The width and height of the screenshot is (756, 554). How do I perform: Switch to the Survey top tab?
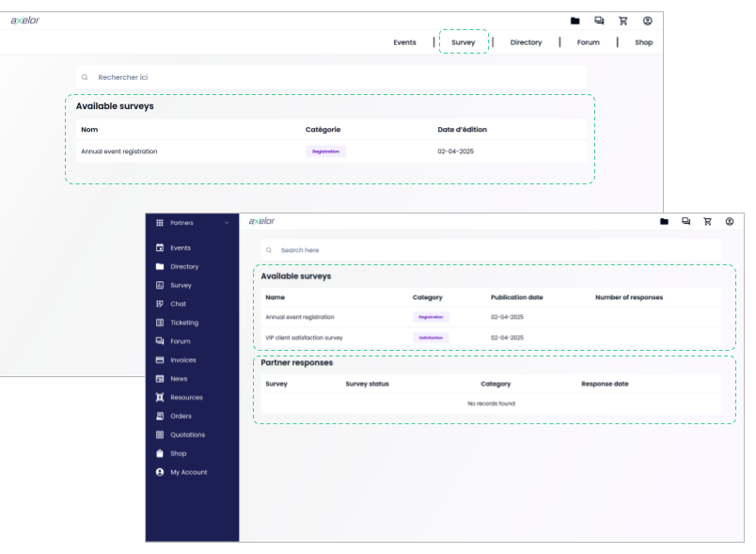464,42
